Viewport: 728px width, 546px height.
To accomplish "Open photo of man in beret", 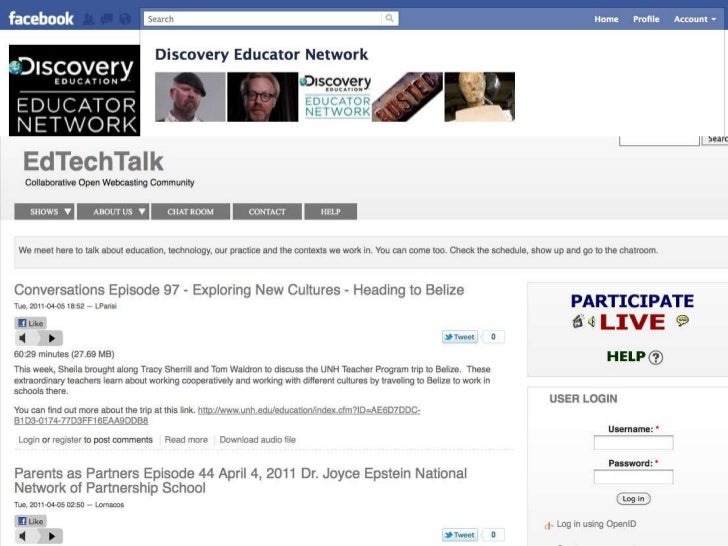I will point(190,97).
